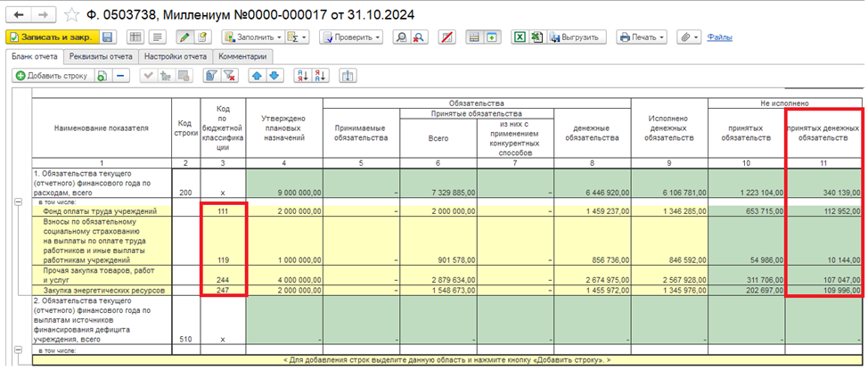Click the grayed square icon after the tree icon

pyautogui.click(x=184, y=76)
